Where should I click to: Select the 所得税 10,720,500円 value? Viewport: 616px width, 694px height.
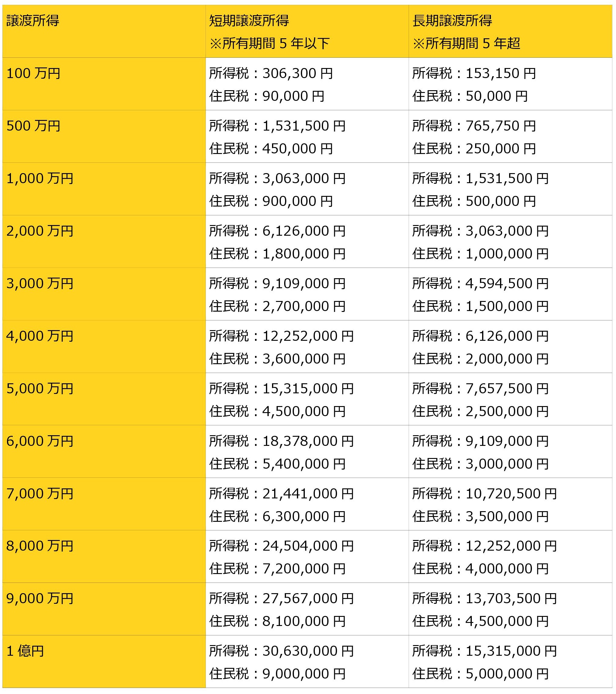pyautogui.click(x=484, y=494)
